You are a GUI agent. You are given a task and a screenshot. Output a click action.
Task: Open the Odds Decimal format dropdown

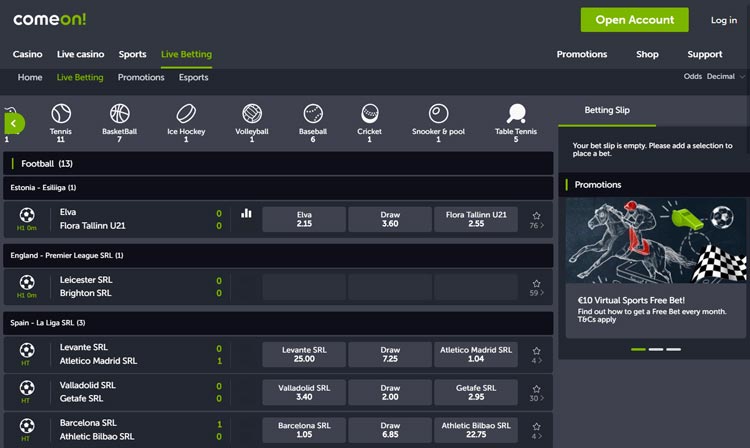714,76
